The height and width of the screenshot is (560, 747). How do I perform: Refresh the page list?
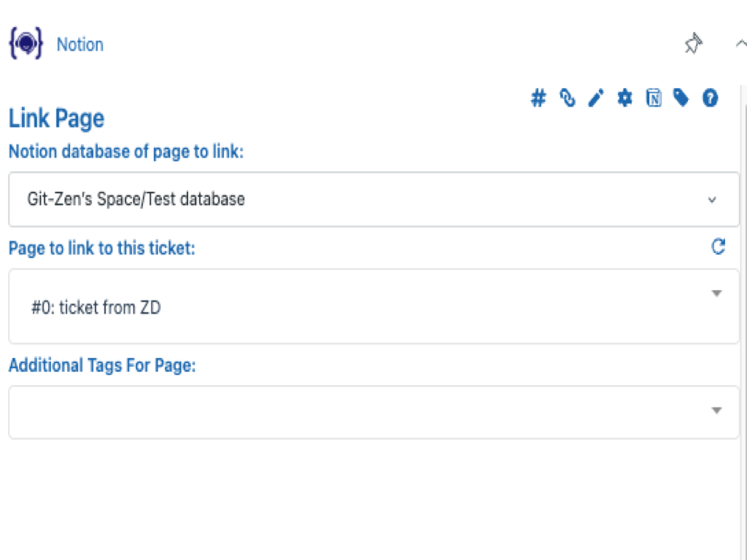pyautogui.click(x=718, y=246)
